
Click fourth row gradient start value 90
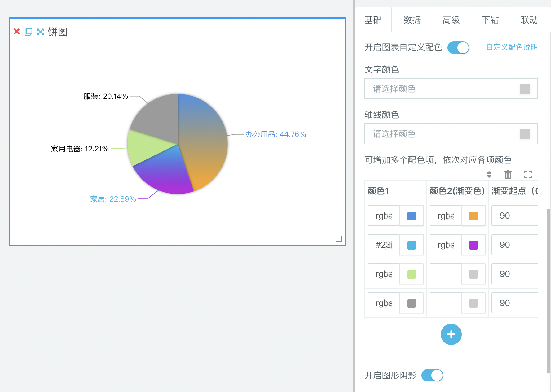515,303
